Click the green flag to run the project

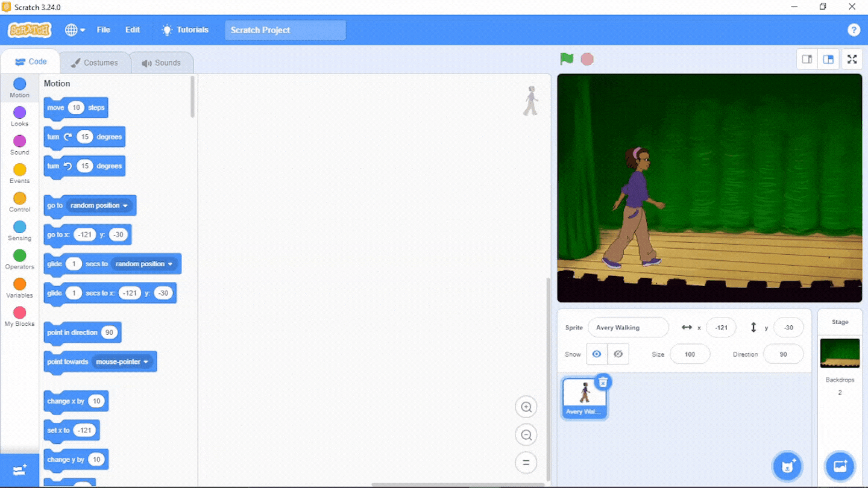coord(567,59)
